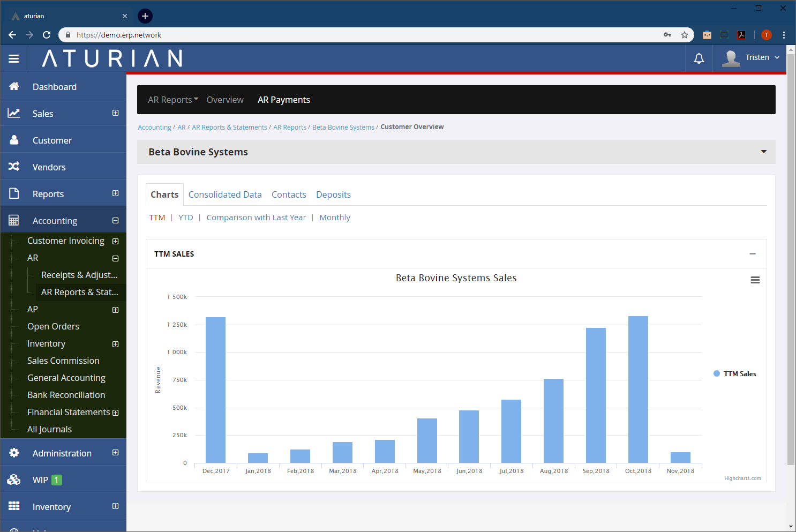Reload the page in browser
Viewport: 796px width, 532px height.
[x=47, y=35]
